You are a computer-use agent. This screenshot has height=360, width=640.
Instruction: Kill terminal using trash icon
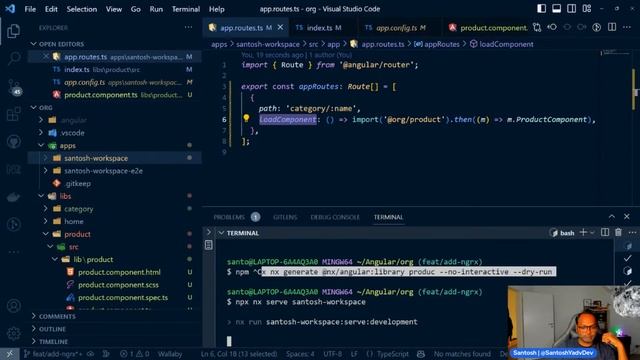[618, 232]
